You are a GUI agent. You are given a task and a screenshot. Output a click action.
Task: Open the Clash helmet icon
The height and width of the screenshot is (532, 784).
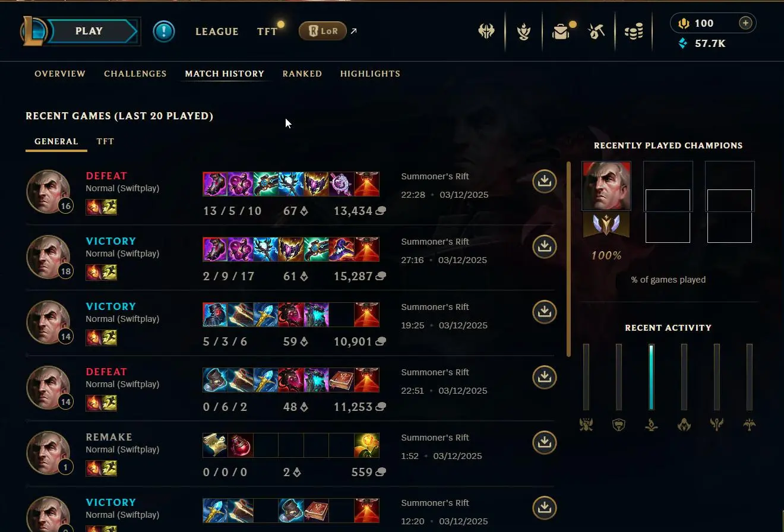coord(486,31)
